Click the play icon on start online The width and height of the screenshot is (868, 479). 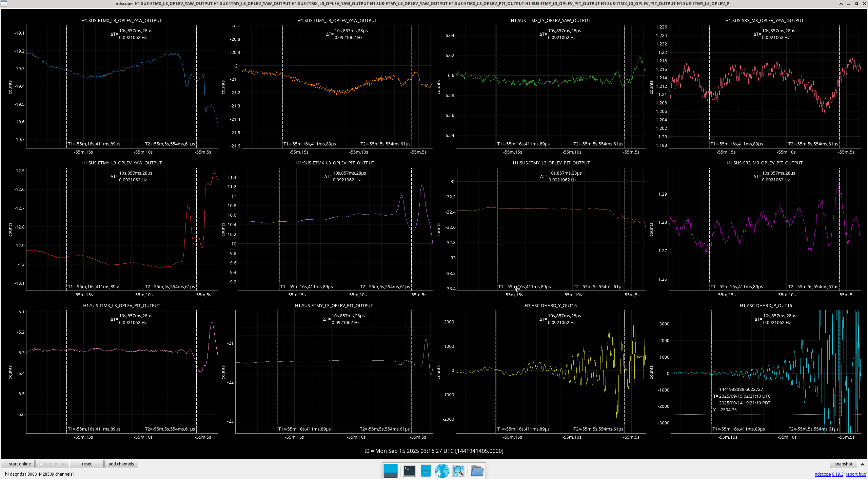coord(5,464)
